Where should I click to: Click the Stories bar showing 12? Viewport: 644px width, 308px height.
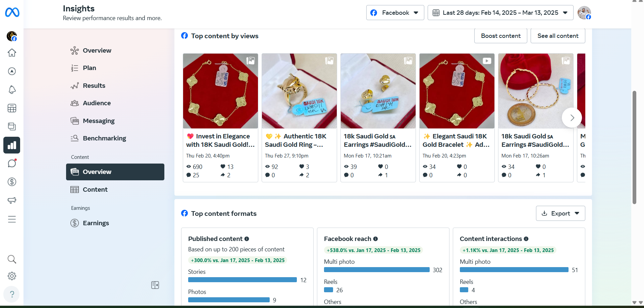click(x=243, y=280)
